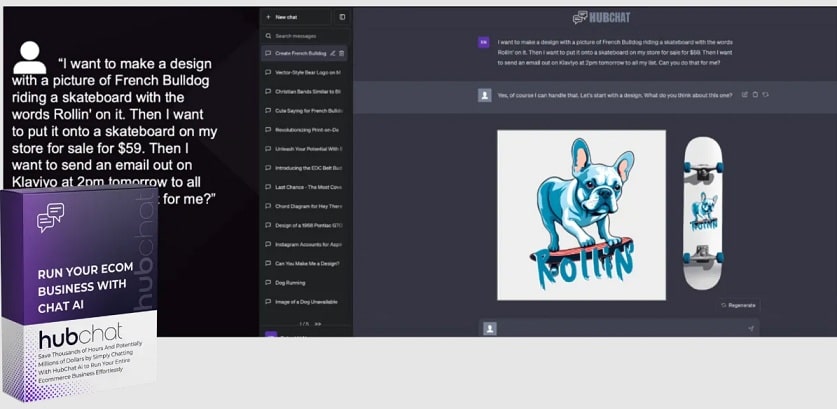Screen dimensions: 837x409
Task: Click the avatar icon in message input
Action: click(489, 328)
